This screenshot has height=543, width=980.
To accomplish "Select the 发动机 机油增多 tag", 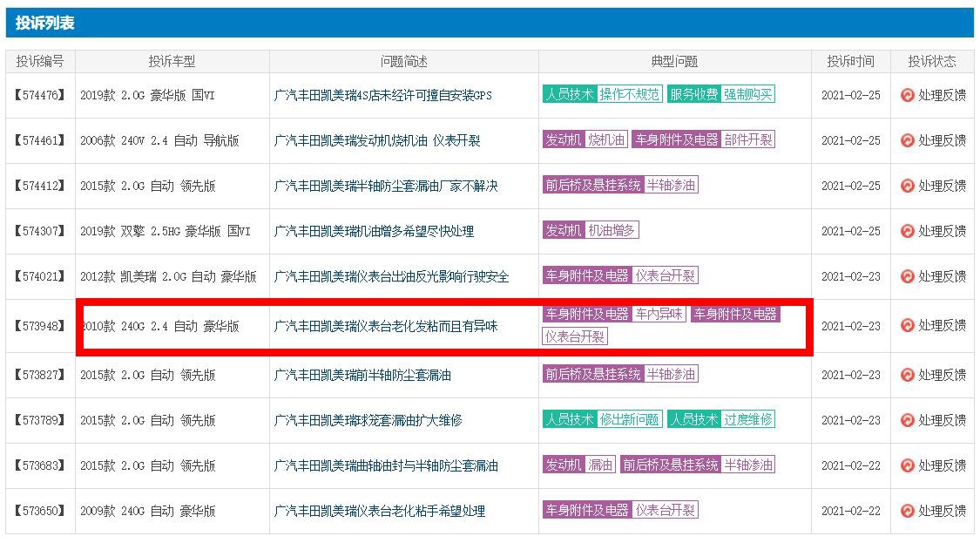I will (591, 230).
